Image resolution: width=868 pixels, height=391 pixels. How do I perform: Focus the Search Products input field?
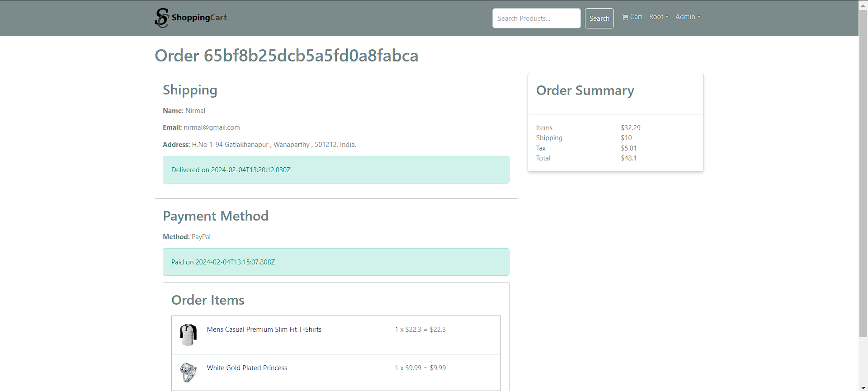click(536, 19)
